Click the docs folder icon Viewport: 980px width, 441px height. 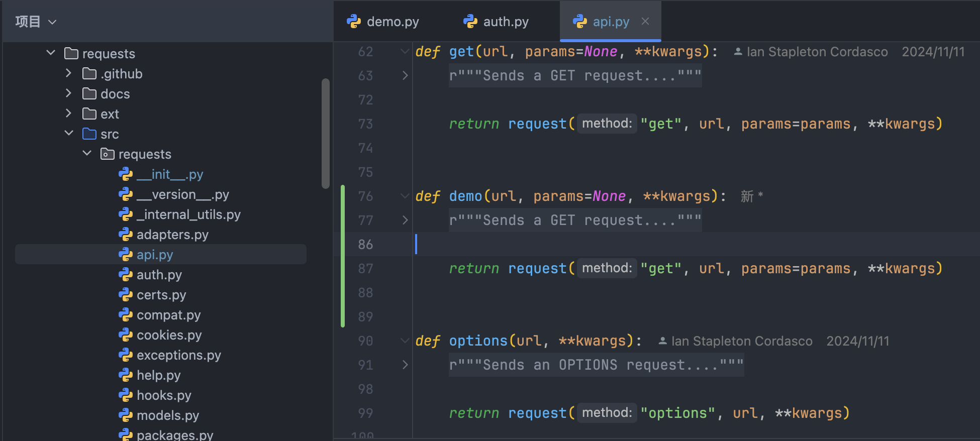(x=89, y=94)
